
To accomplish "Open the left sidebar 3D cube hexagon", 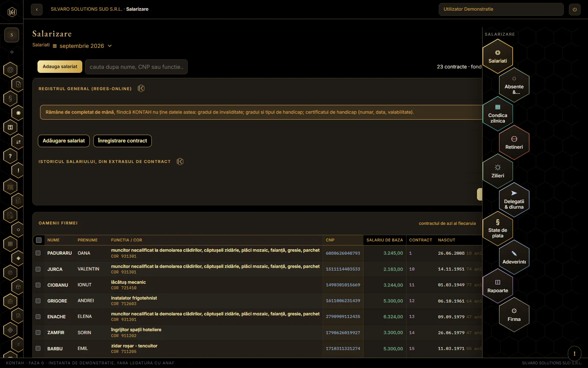I will coord(18,287).
